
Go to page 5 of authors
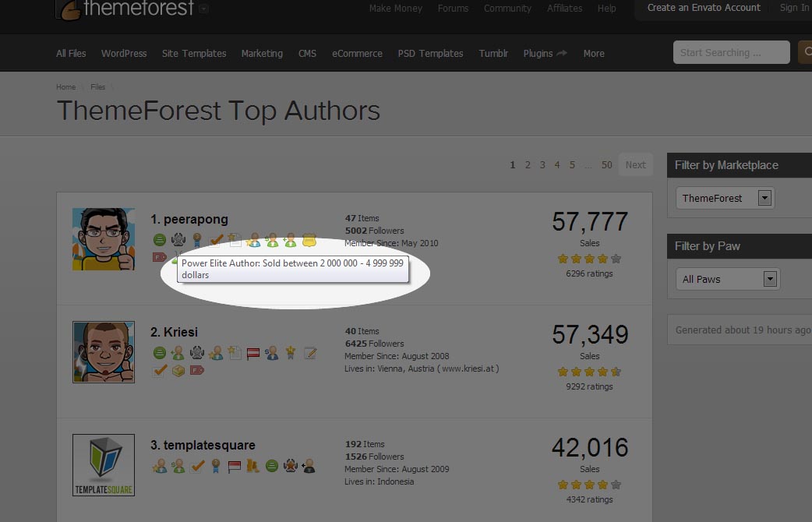click(x=572, y=164)
